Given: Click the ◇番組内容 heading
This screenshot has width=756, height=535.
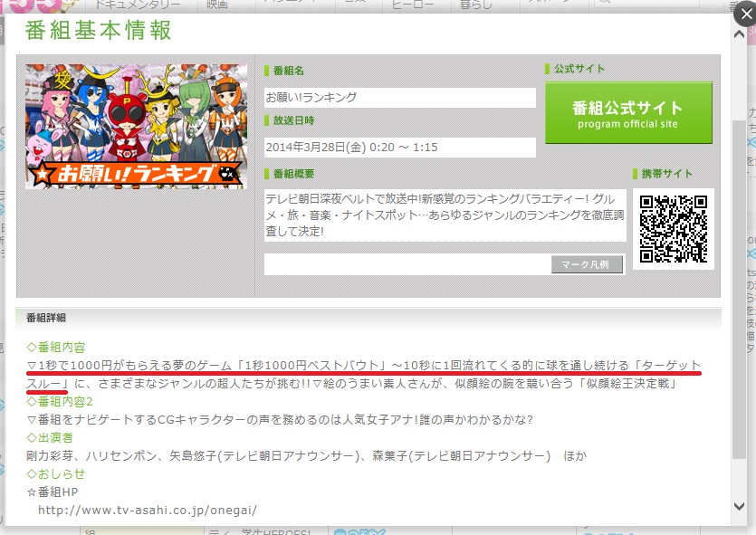Looking at the screenshot, I should click(x=56, y=347).
